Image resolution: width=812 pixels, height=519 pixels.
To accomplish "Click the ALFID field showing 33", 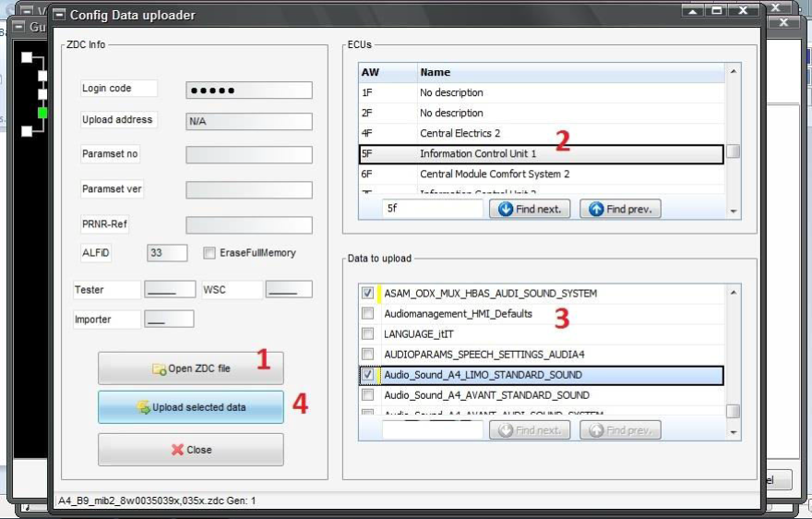I will [x=167, y=253].
